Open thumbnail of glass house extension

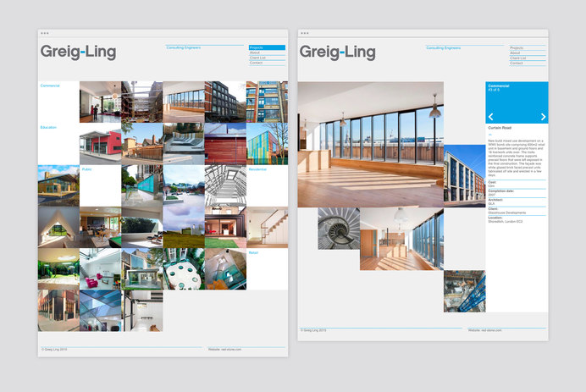pyautogui.click(x=142, y=269)
